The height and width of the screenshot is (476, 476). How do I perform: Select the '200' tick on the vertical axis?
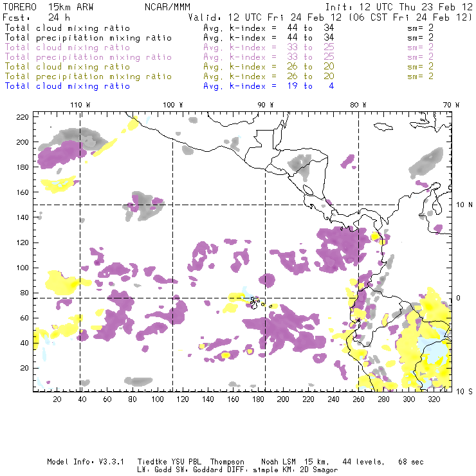(x=23, y=142)
